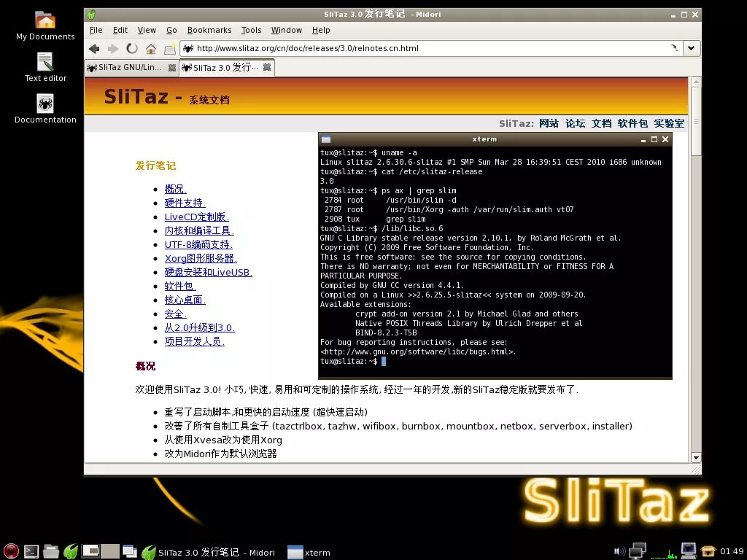
Task: Click the go arrow inside the address bar
Action: click(x=673, y=47)
